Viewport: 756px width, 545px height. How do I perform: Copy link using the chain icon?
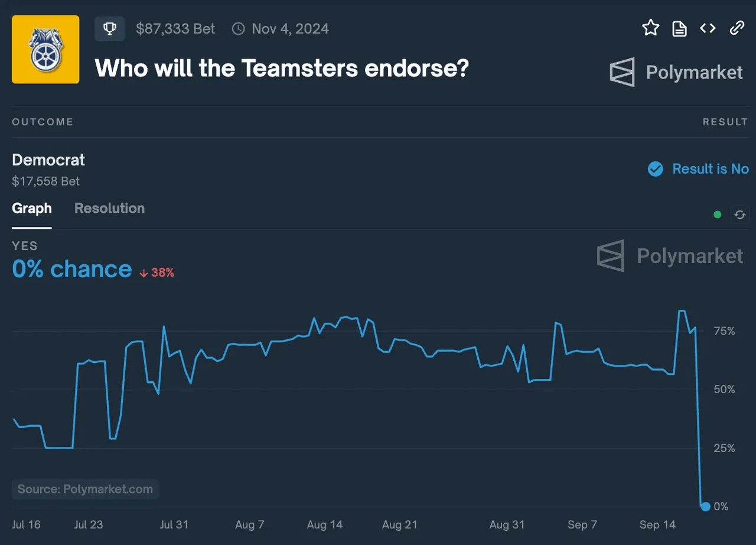pyautogui.click(x=737, y=28)
